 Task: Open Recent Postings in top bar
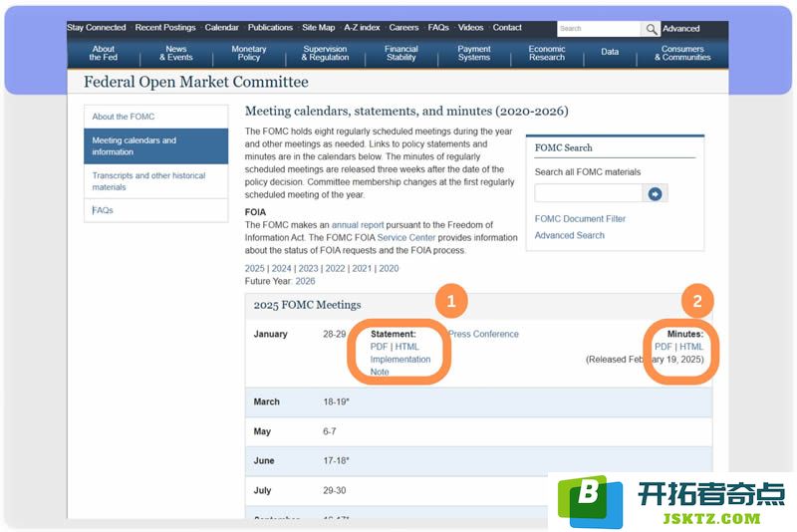coord(165,28)
